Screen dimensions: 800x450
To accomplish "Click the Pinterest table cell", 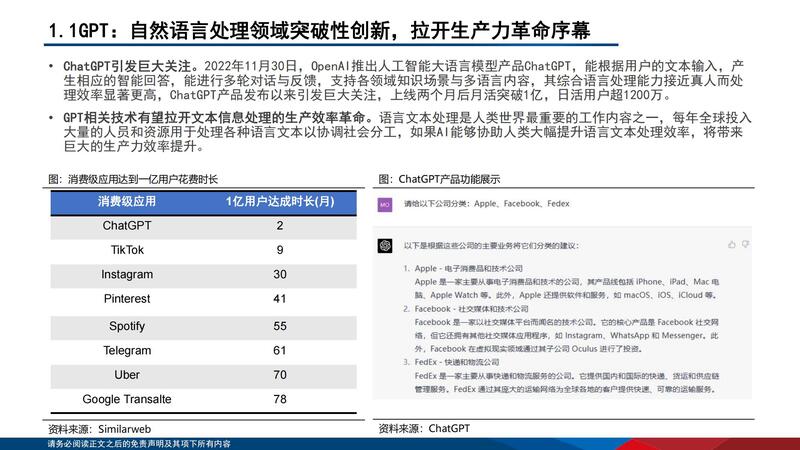I will point(127,299).
